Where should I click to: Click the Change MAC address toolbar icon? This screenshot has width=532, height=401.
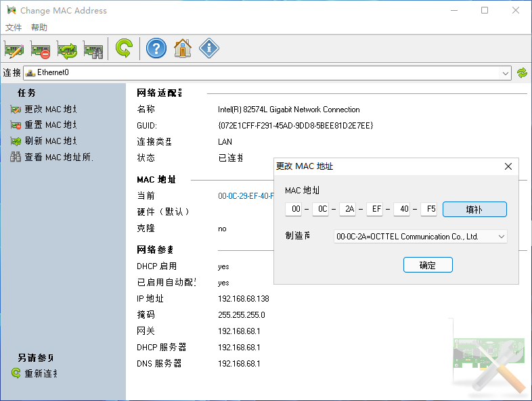pyautogui.click(x=14, y=49)
